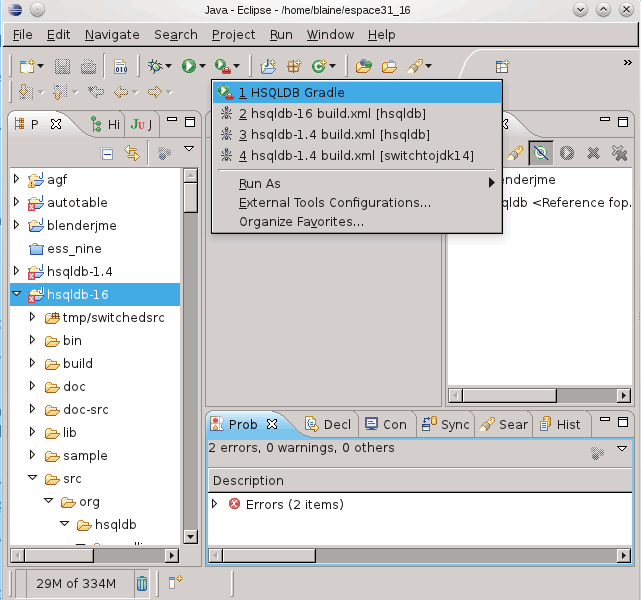The image size is (641, 600).
Task: Click the Print icon in the toolbar
Action: point(88,66)
